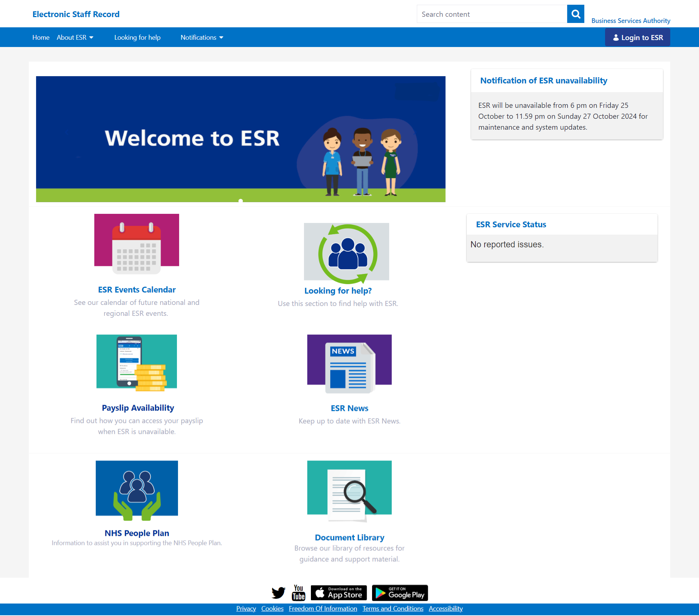Open the YouTube icon in footer

299,593
